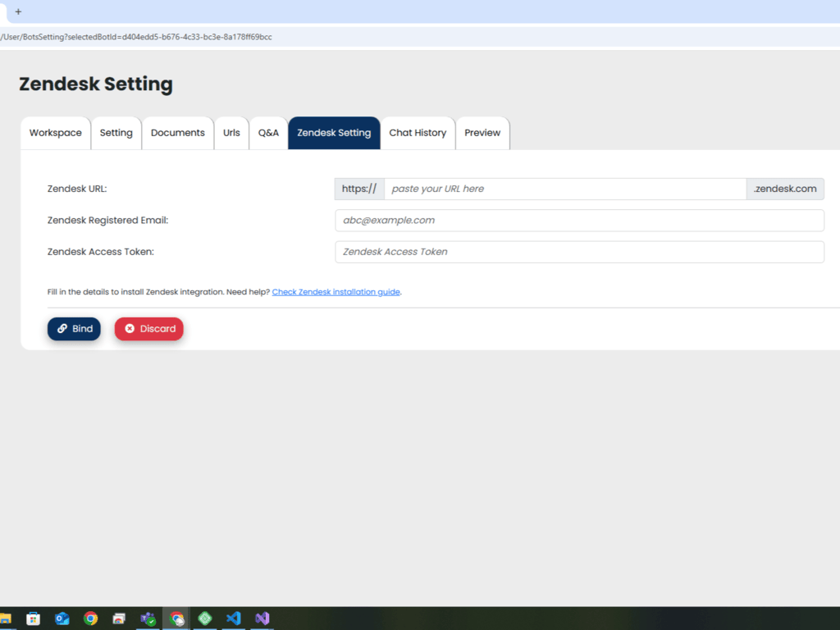Go to the Chat History tab
840x630 pixels.
(418, 133)
